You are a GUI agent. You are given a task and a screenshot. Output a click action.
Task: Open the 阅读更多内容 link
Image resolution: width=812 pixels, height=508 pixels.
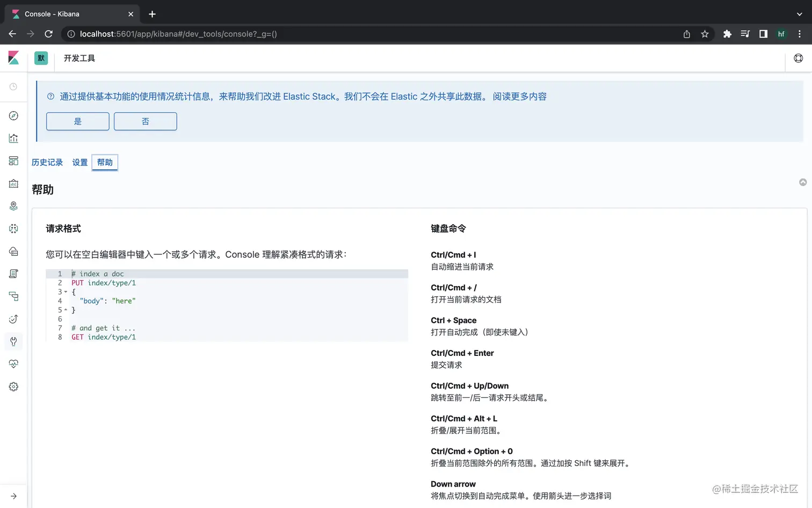(520, 97)
